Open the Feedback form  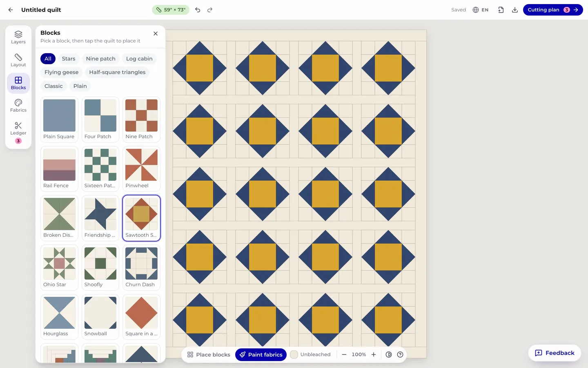pos(555,353)
